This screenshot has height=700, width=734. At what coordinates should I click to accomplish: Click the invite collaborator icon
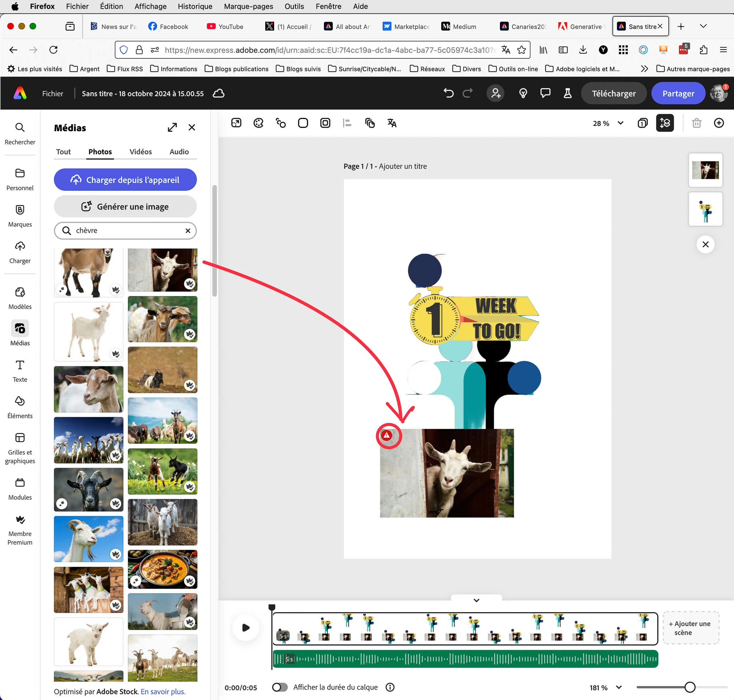click(x=496, y=93)
